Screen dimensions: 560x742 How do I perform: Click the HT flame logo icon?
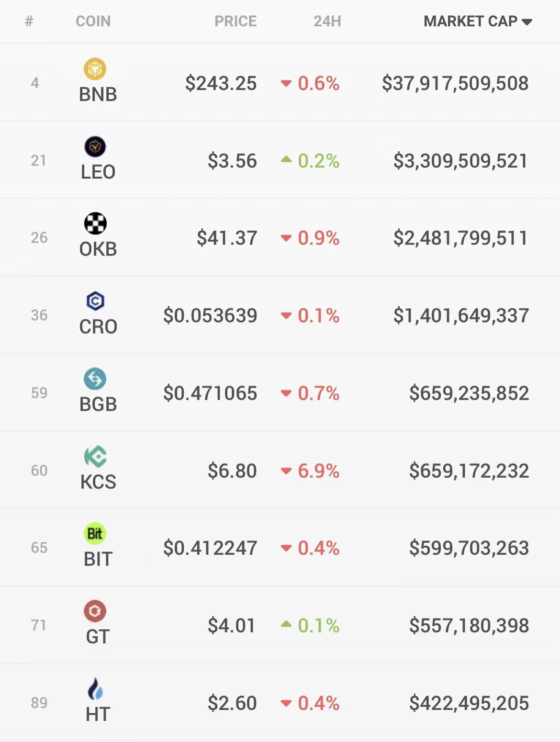point(95,688)
